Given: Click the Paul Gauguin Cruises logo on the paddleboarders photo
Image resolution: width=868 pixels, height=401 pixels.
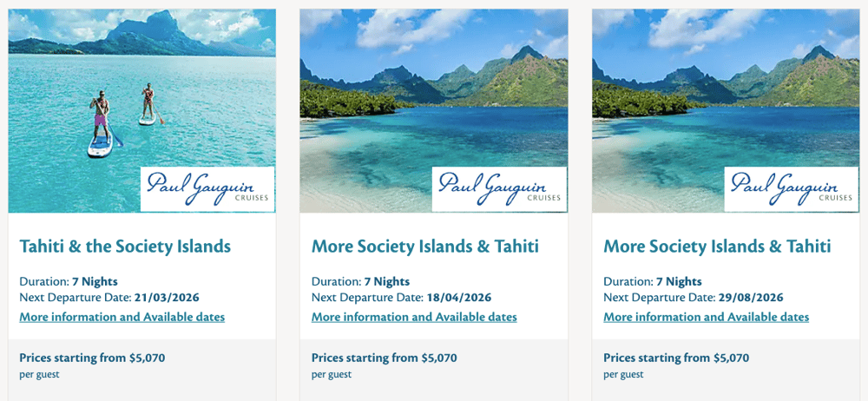Looking at the screenshot, I should [x=207, y=189].
